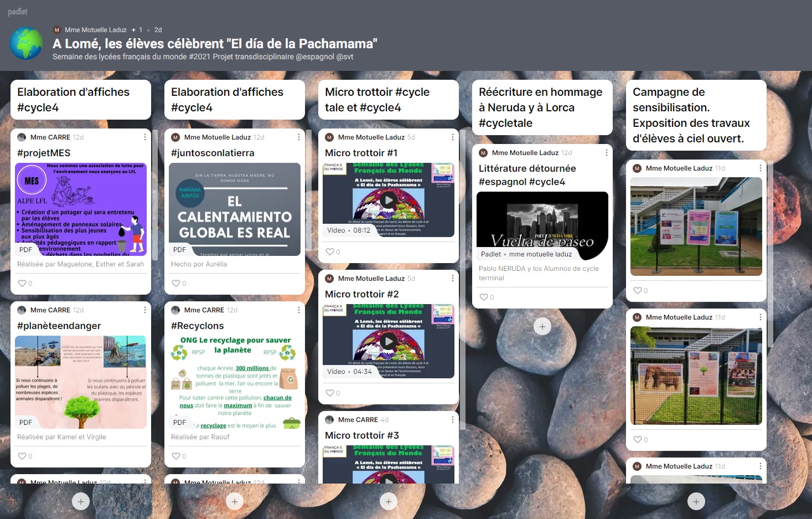812x519 pixels.
Task: Click author avatar on Micro trottoir #2
Action: click(x=329, y=279)
